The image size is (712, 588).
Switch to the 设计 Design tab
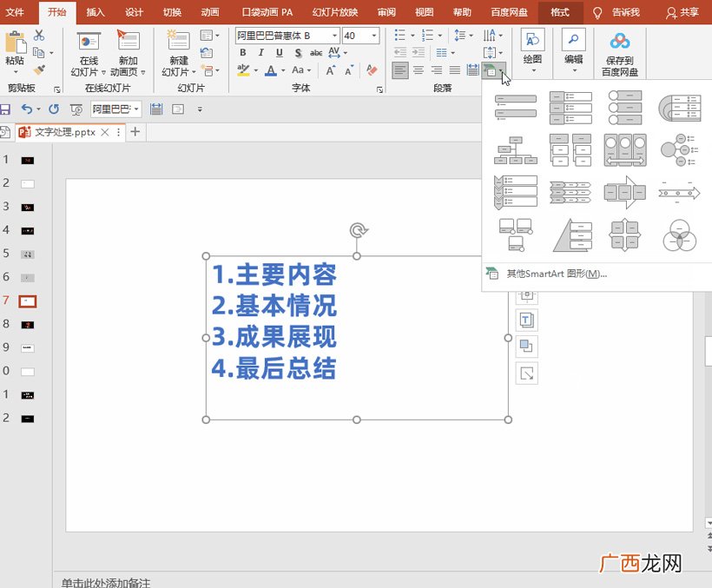click(134, 12)
